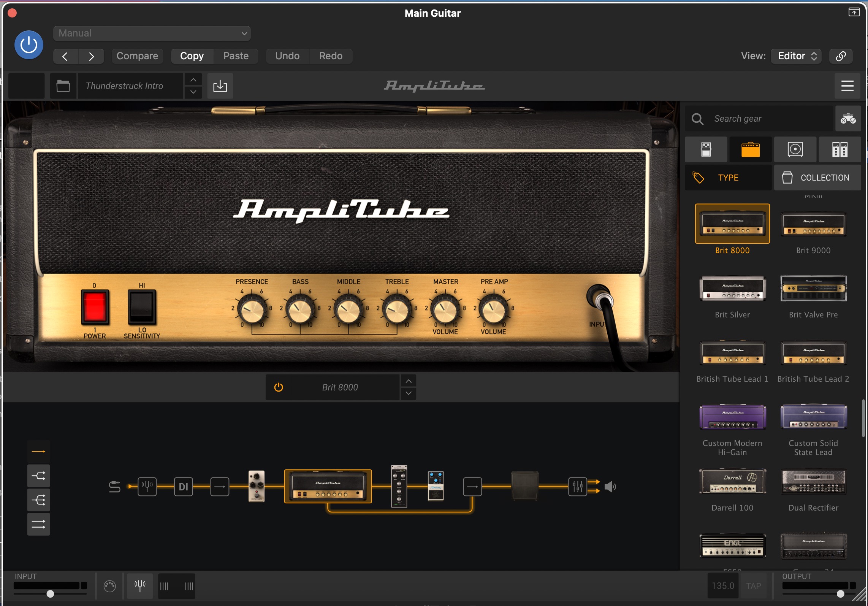868x606 pixels.
Task: Open the preset browser folder icon
Action: 63,86
